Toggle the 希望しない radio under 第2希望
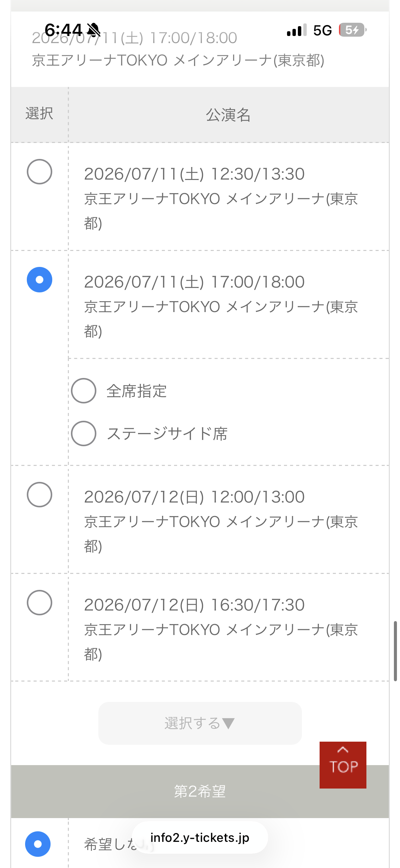Screen dimensions: 400x868 click(38, 844)
